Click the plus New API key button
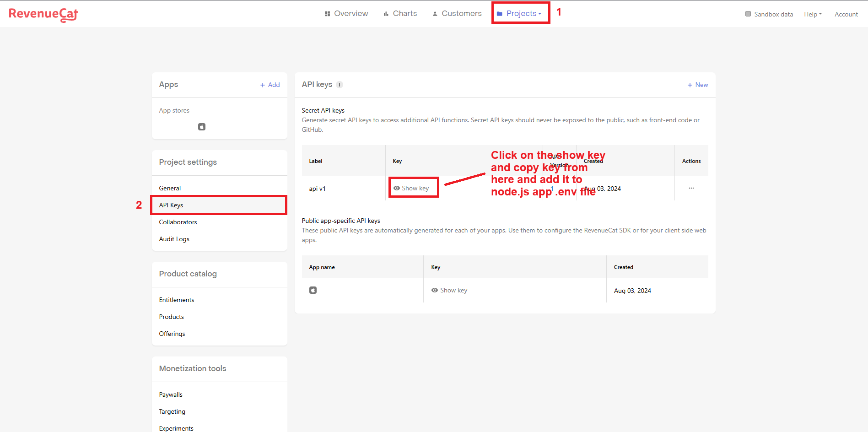The width and height of the screenshot is (868, 432). (697, 85)
